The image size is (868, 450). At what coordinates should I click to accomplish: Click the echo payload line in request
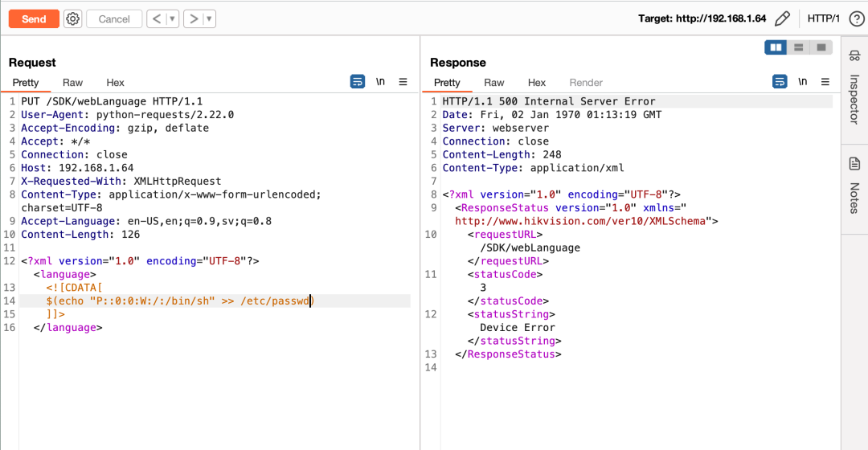[180, 301]
